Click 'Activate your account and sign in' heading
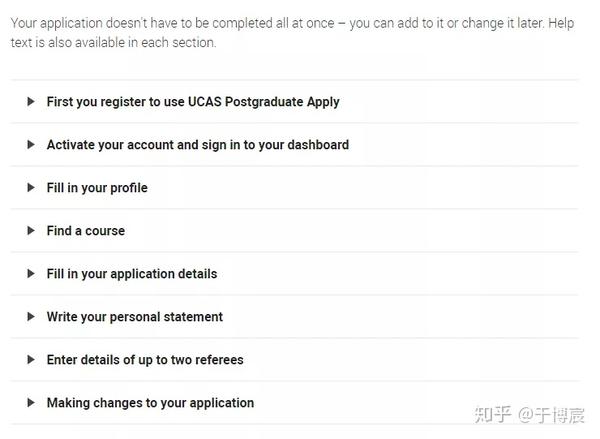This screenshot has height=439, width=600. (197, 145)
